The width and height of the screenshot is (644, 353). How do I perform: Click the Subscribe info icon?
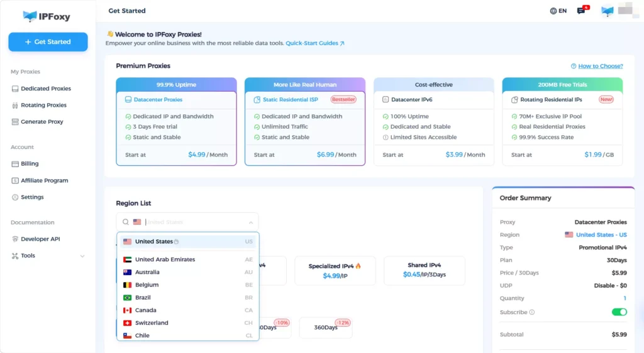tap(532, 312)
